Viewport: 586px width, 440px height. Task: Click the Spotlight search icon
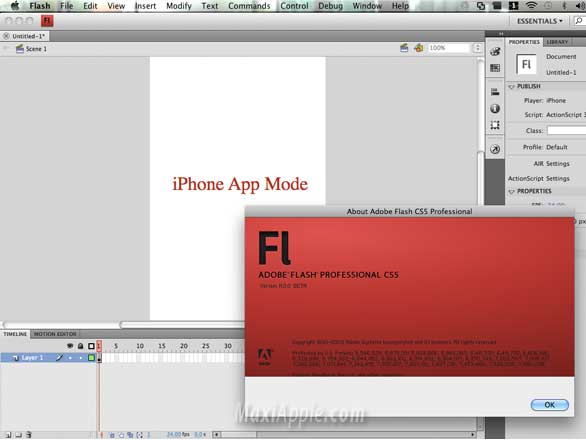[579, 21]
